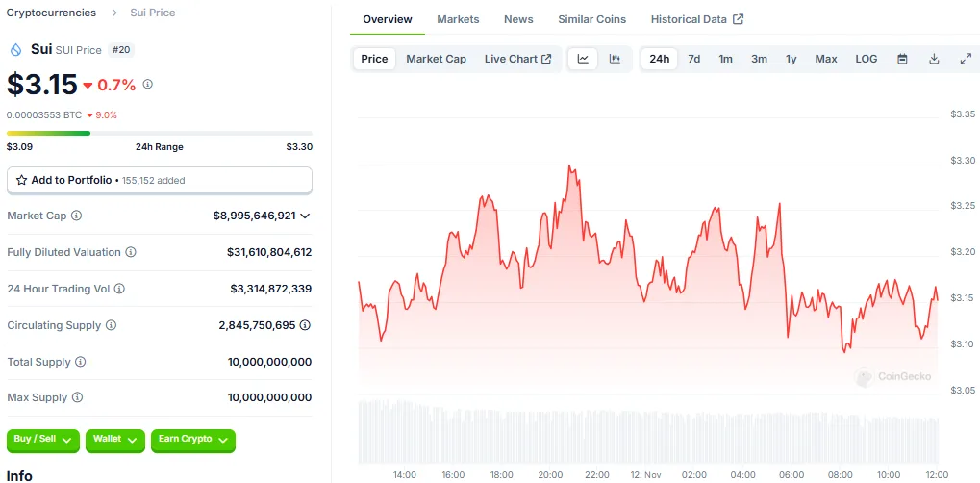The width and height of the screenshot is (980, 483).
Task: Click the info icon beside 0.7% change
Action: click(147, 84)
